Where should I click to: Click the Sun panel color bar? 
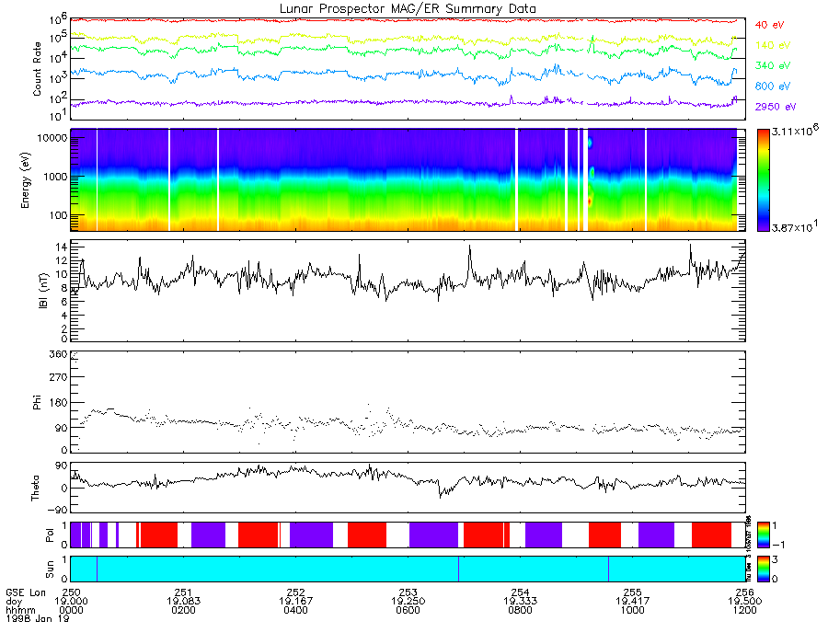pyautogui.click(x=763, y=569)
